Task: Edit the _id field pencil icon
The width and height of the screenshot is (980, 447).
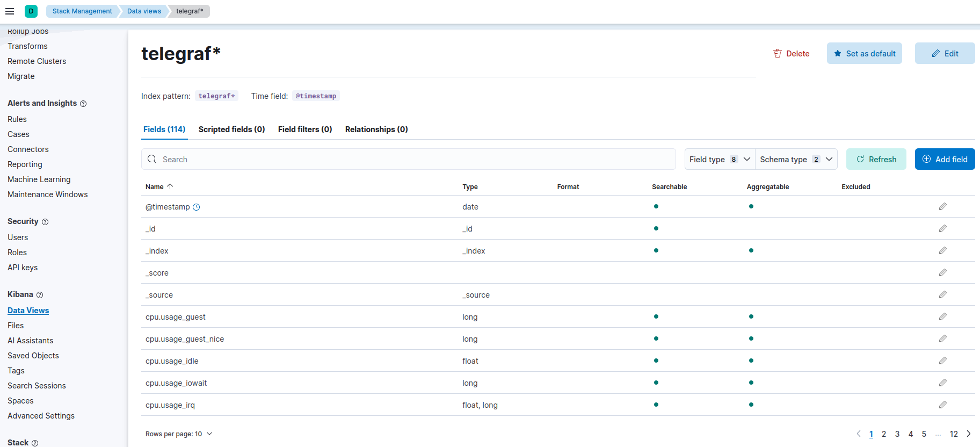Action: (x=942, y=228)
